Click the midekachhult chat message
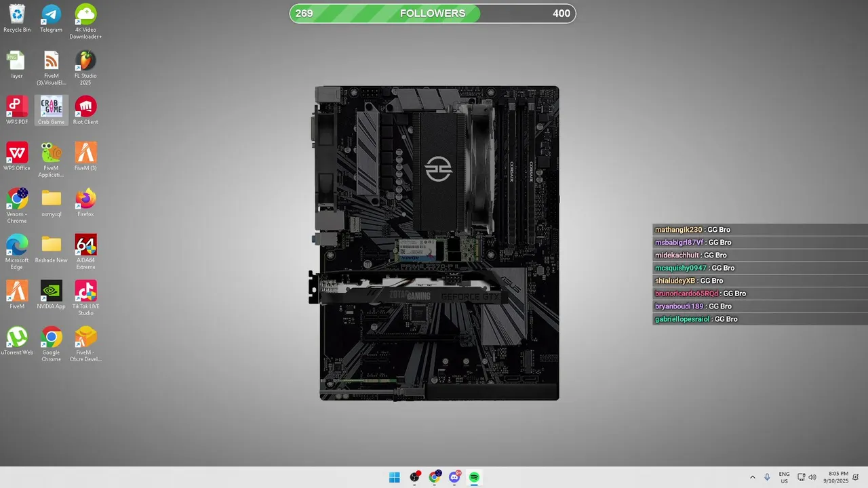868x488 pixels. pyautogui.click(x=760, y=256)
